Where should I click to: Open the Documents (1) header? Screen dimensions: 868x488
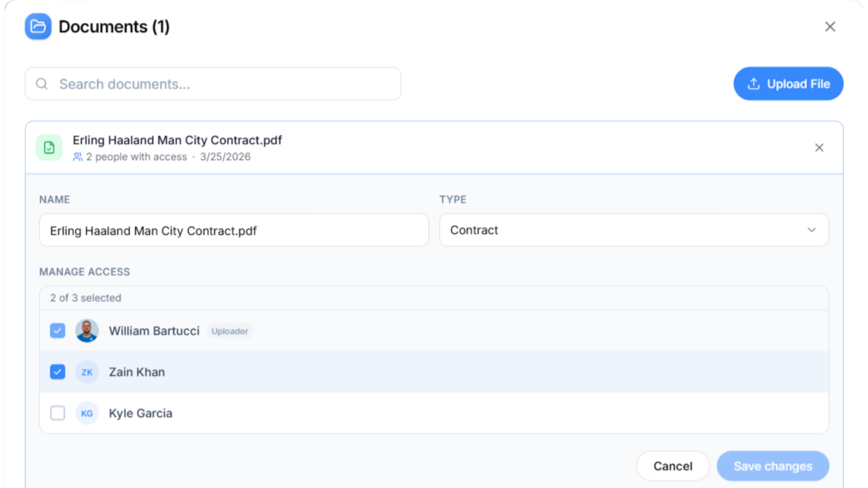click(x=114, y=27)
